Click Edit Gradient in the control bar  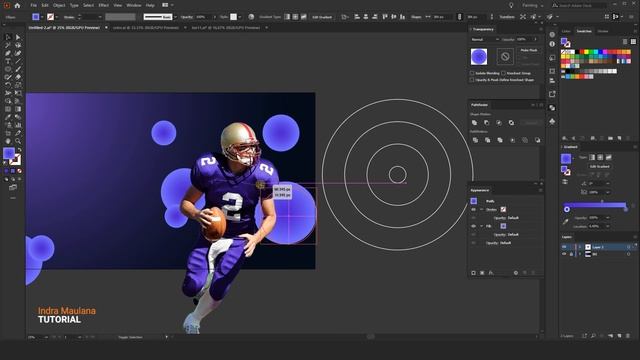tap(322, 17)
